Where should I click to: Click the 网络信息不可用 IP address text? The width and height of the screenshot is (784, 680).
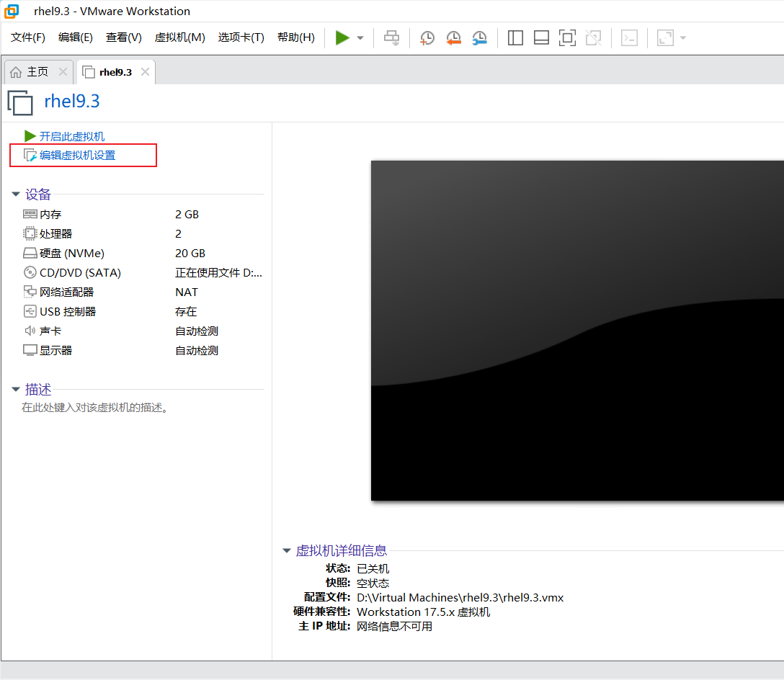(x=394, y=627)
